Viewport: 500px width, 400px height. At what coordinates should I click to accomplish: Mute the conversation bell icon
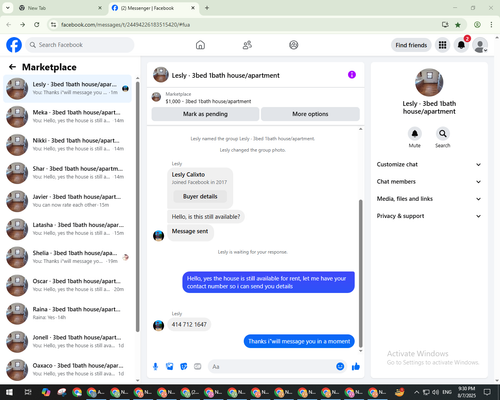[415, 134]
